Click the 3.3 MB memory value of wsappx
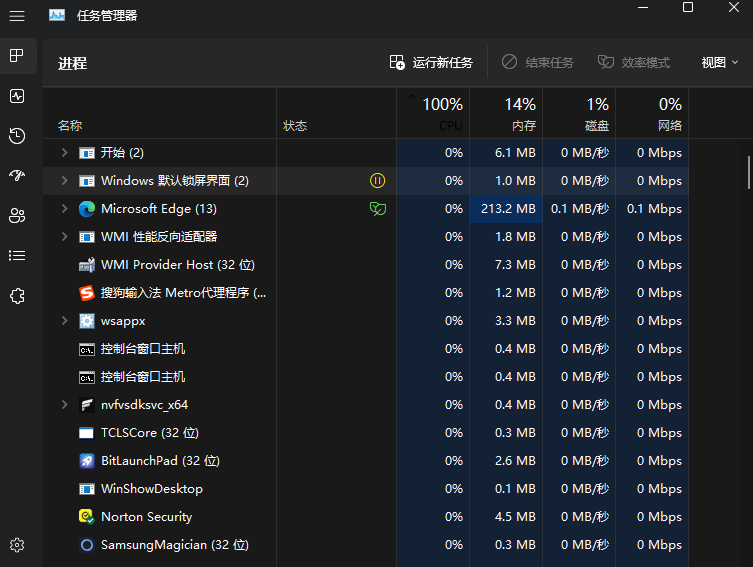This screenshot has width=753, height=567. pyautogui.click(x=515, y=321)
